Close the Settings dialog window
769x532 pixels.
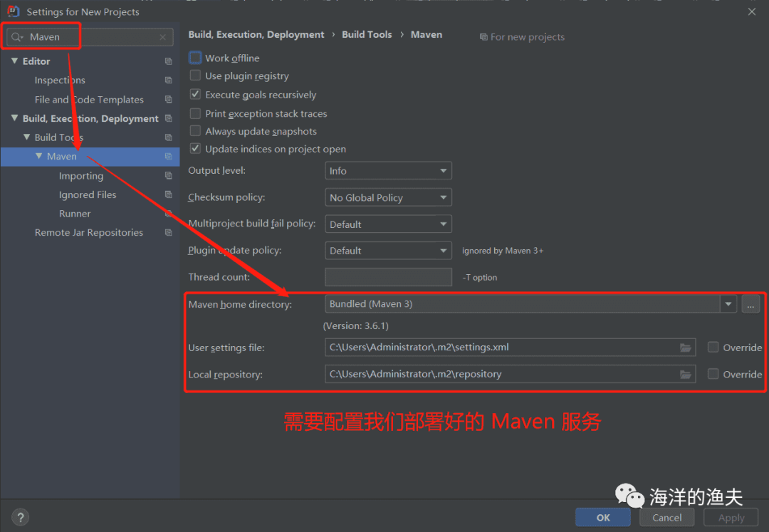[x=751, y=12]
